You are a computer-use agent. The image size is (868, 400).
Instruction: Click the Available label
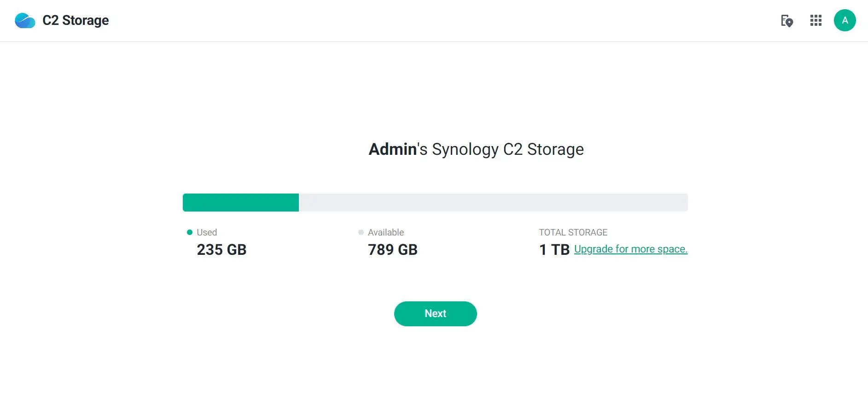click(386, 232)
